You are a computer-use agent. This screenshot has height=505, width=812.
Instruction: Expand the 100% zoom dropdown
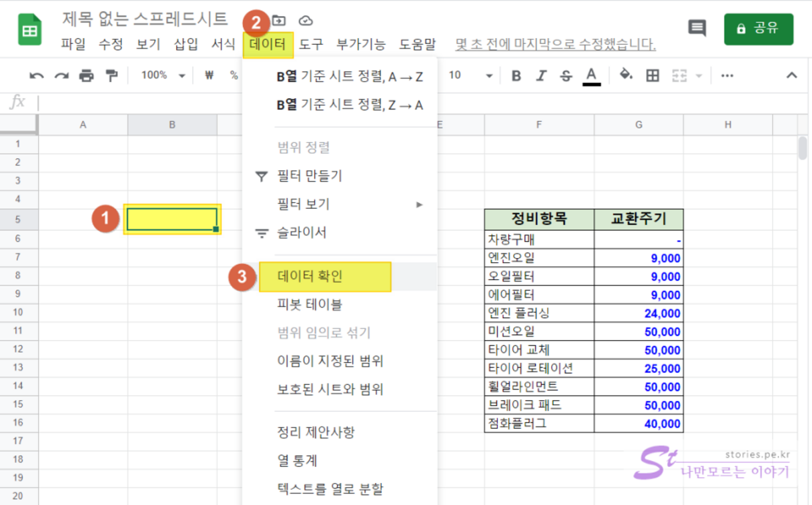click(162, 75)
